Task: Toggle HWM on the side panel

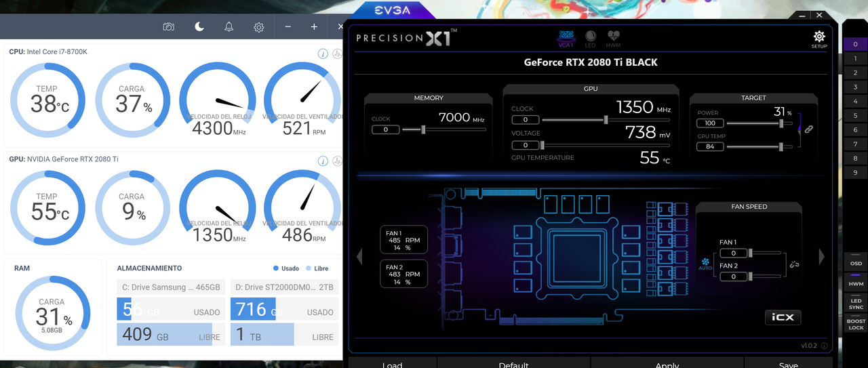Action: coord(856,282)
